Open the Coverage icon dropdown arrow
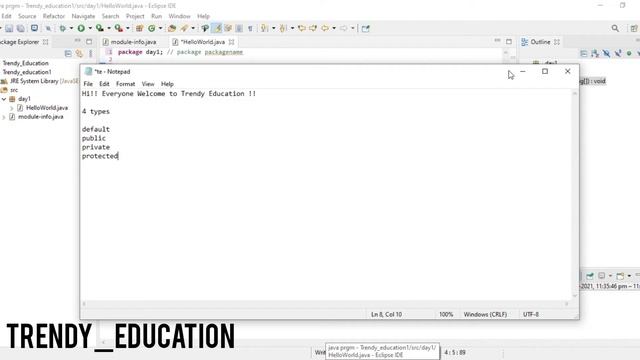The image size is (640, 360). [x=109, y=28]
